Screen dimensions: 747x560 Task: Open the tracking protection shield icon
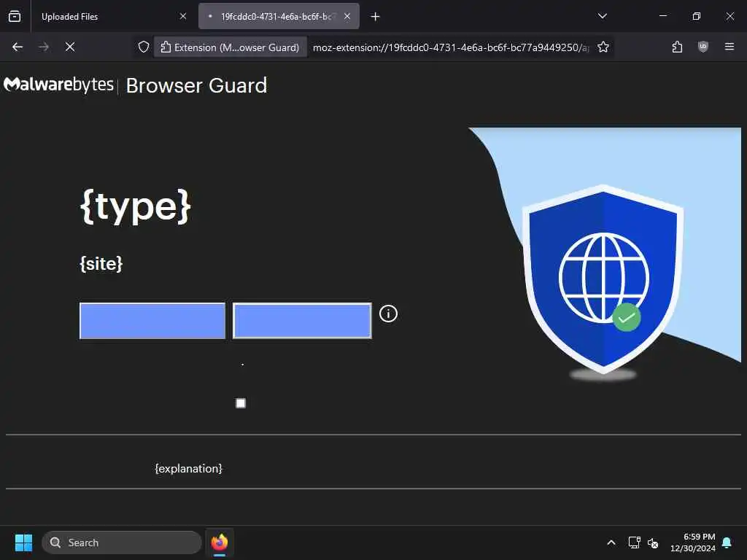144,47
